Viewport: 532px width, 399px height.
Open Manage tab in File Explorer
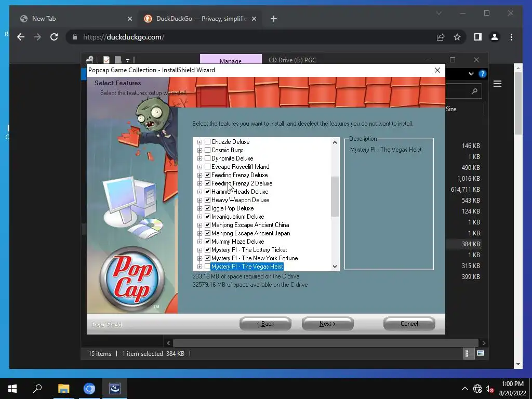[x=231, y=60]
